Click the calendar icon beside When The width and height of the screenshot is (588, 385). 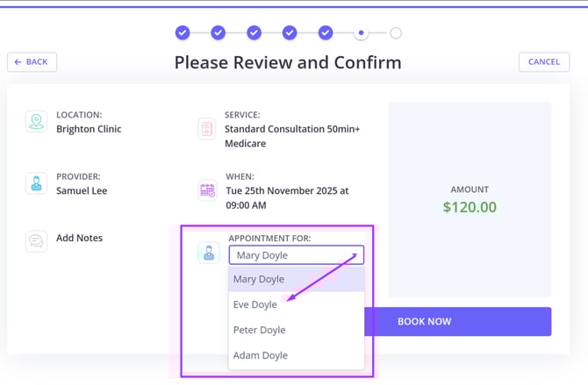207,189
